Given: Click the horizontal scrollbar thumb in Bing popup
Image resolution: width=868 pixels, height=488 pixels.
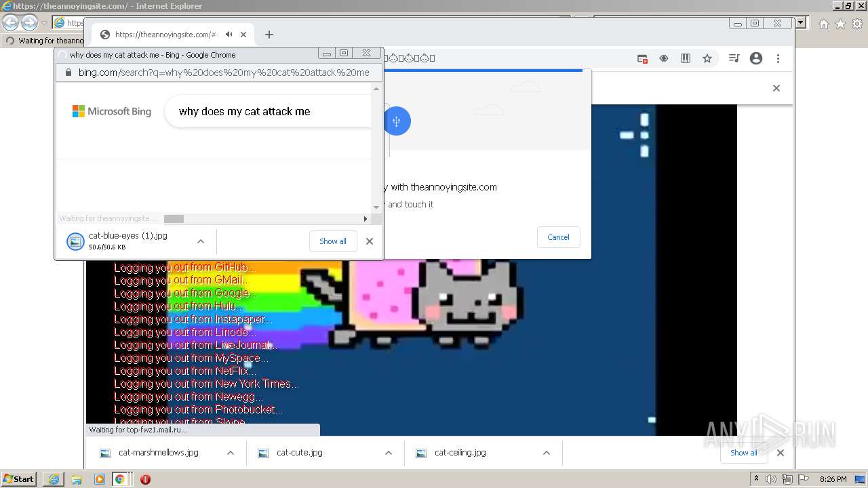Looking at the screenshot, I should click(174, 219).
